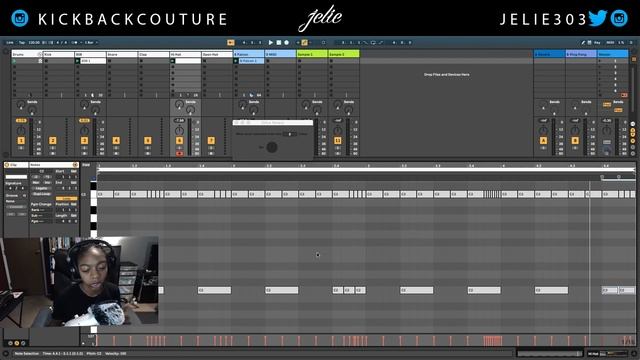
Task: Launch the 808 1 clip
Action: (x=78, y=61)
